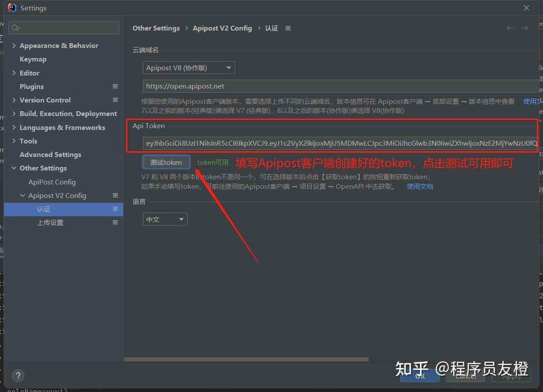Viewport: 543px width, 392px height.
Task: Expand Appearance & Behavior section
Action: click(x=14, y=46)
